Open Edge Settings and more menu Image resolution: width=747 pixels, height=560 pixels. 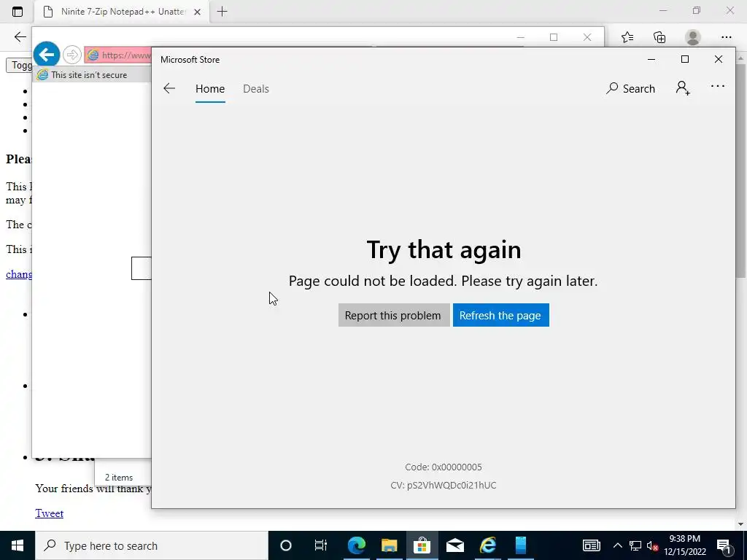[726, 37]
